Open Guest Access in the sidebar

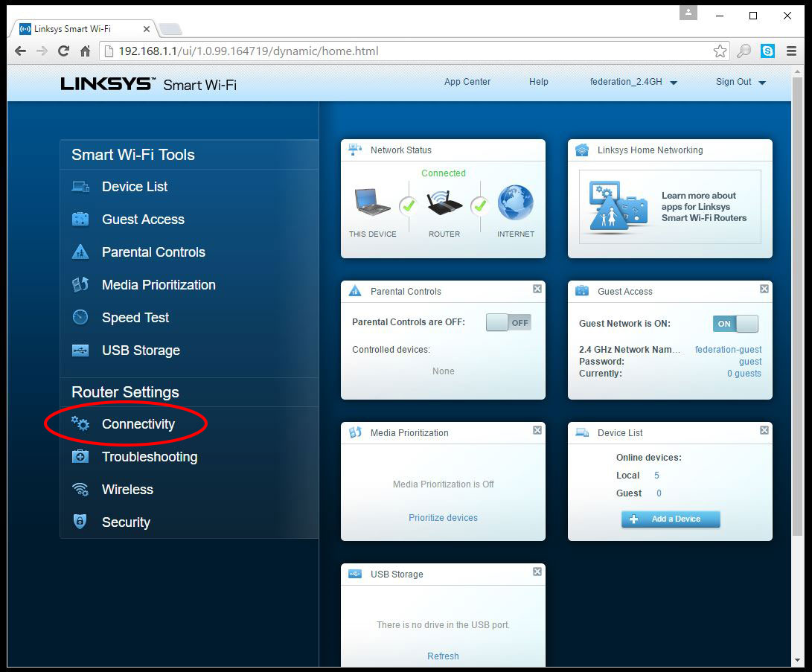coord(143,220)
